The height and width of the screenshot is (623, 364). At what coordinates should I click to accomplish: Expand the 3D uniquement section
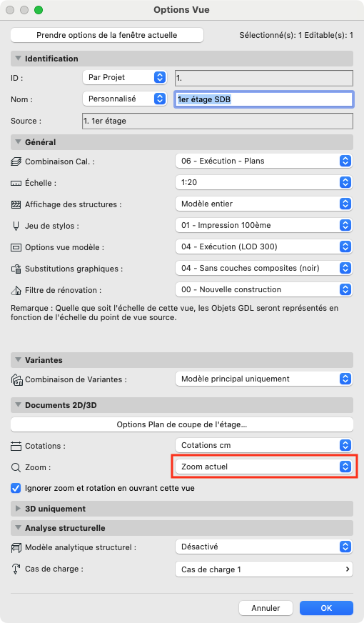pos(18,509)
